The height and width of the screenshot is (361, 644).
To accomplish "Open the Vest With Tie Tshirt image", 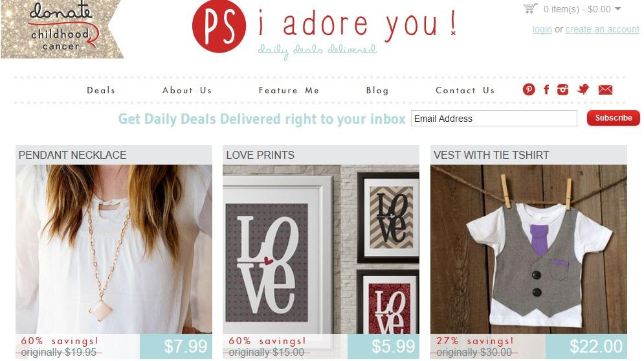I will [x=529, y=249].
